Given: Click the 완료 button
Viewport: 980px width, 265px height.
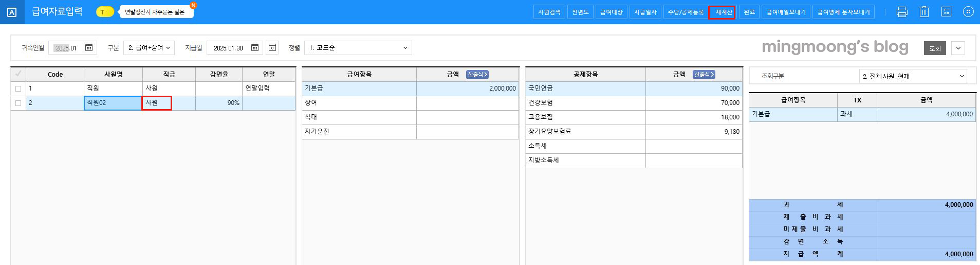Looking at the screenshot, I should pos(749,12).
